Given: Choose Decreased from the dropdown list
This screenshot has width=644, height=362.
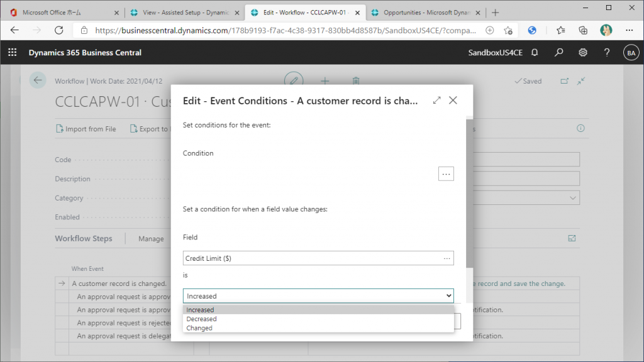Looking at the screenshot, I should (x=318, y=319).
